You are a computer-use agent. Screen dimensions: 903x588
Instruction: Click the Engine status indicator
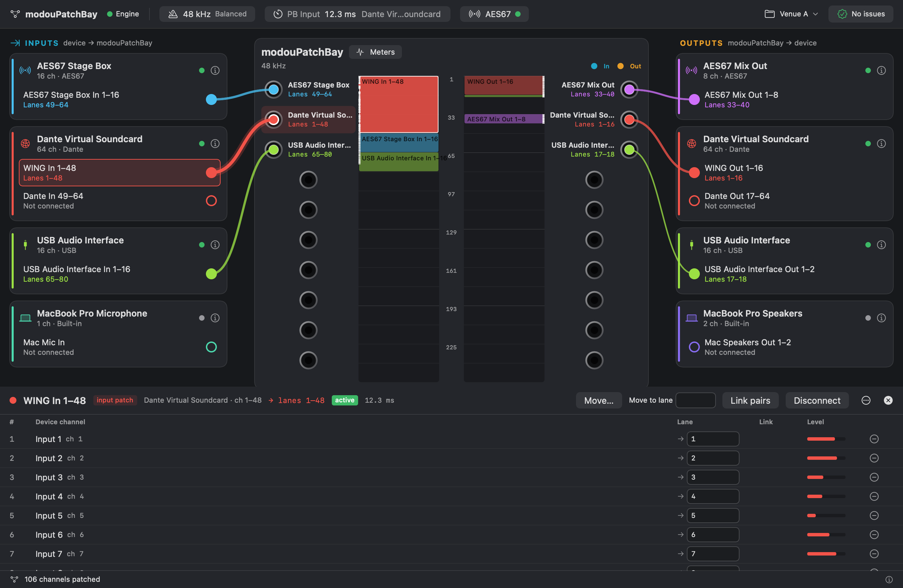pyautogui.click(x=123, y=14)
